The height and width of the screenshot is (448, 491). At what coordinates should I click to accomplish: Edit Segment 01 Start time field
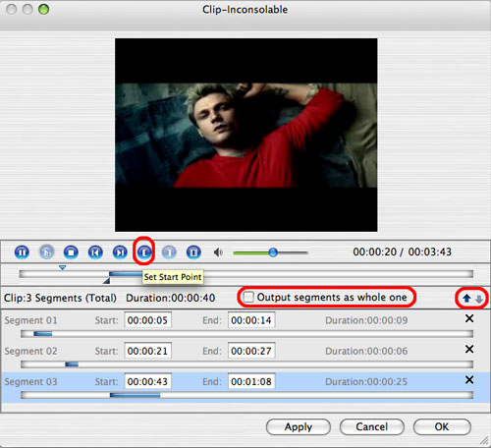tap(148, 320)
